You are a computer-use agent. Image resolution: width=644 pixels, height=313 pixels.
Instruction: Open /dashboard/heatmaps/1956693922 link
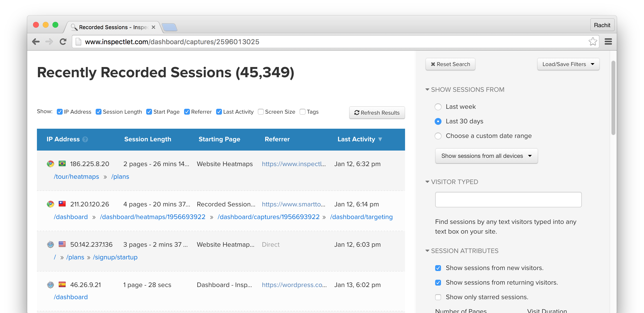tap(153, 217)
